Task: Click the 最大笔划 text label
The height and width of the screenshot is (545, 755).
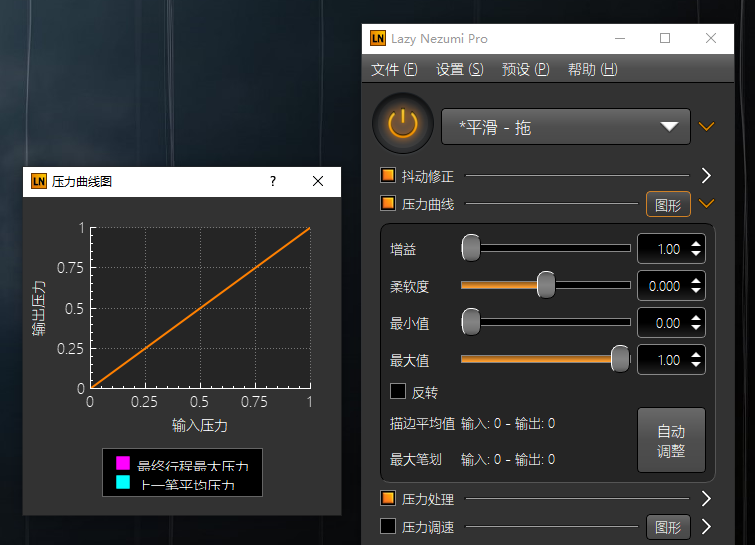Action: (416, 460)
